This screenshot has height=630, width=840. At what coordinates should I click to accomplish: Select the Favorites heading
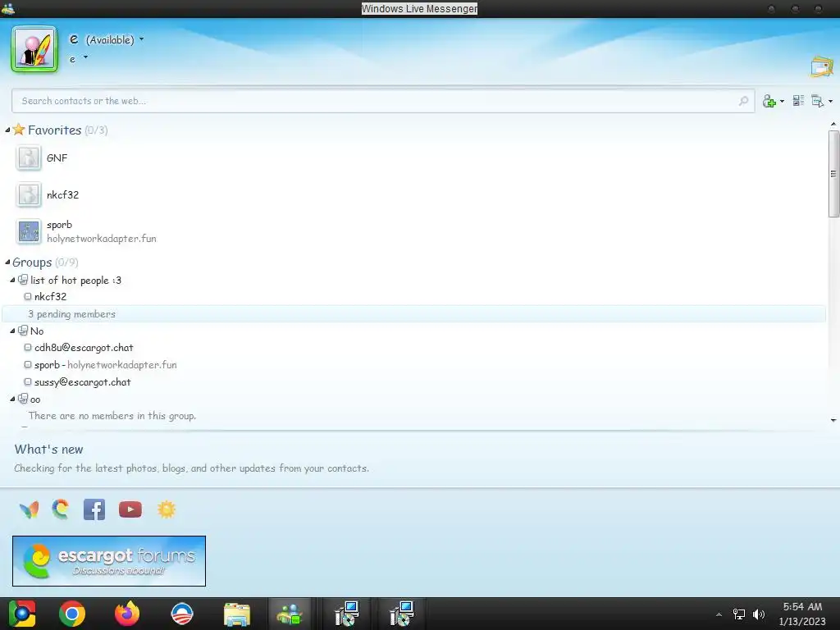pos(55,130)
